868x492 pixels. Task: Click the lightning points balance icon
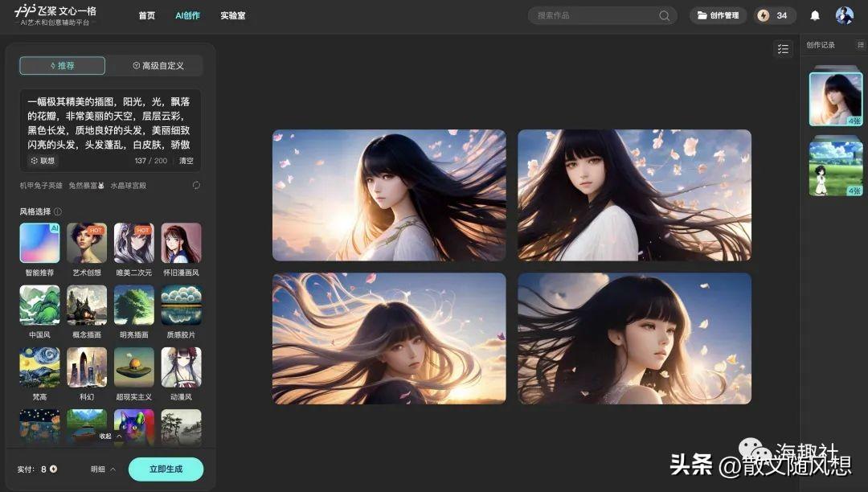(764, 15)
